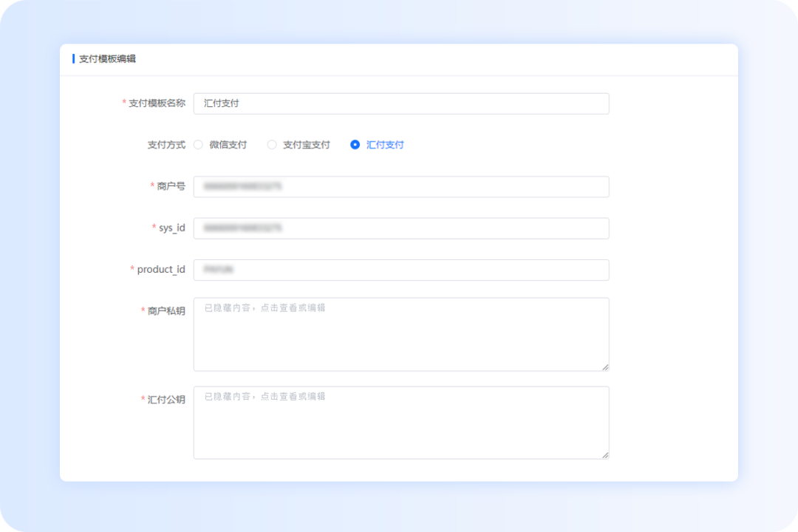Select the 支付宝支付 payment method radio button
Image resolution: width=798 pixels, height=532 pixels.
coord(272,145)
